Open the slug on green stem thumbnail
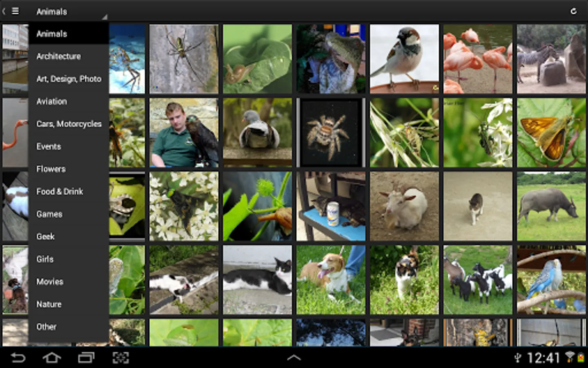This screenshot has height=368, width=588. click(x=257, y=206)
